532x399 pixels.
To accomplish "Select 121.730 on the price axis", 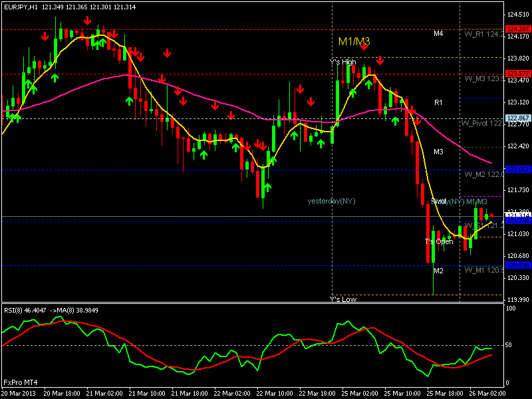I will (x=518, y=190).
